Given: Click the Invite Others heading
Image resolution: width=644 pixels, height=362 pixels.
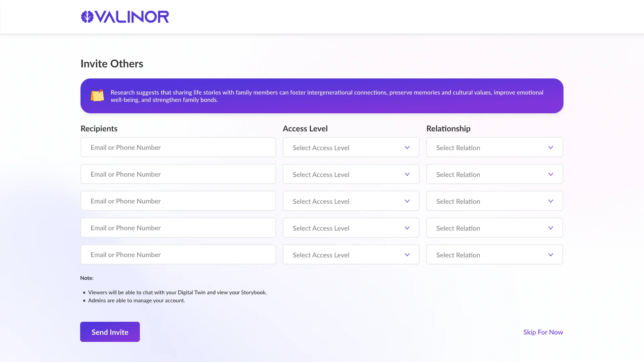Looking at the screenshot, I should (x=112, y=64).
